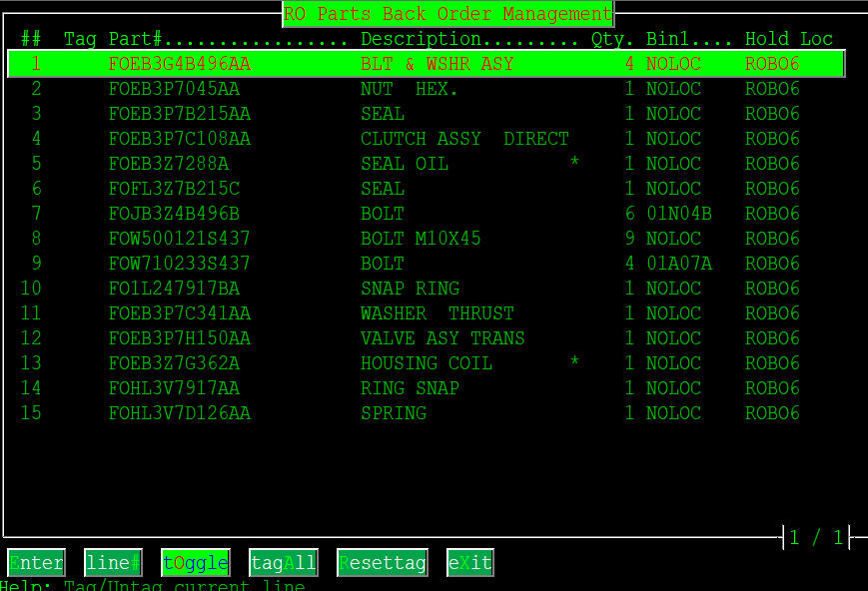Click the ## column header
Image resolution: width=868 pixels, height=591 pixels.
[31, 39]
